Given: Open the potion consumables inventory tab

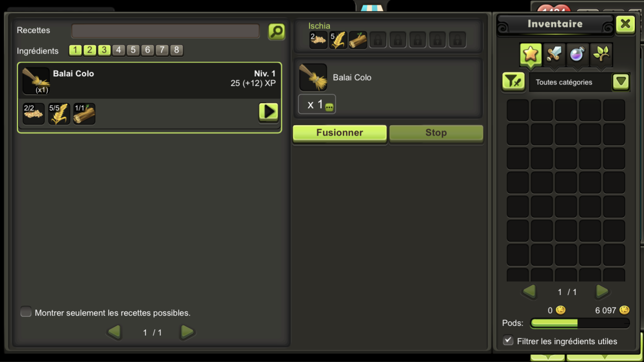Looking at the screenshot, I should pos(577,55).
